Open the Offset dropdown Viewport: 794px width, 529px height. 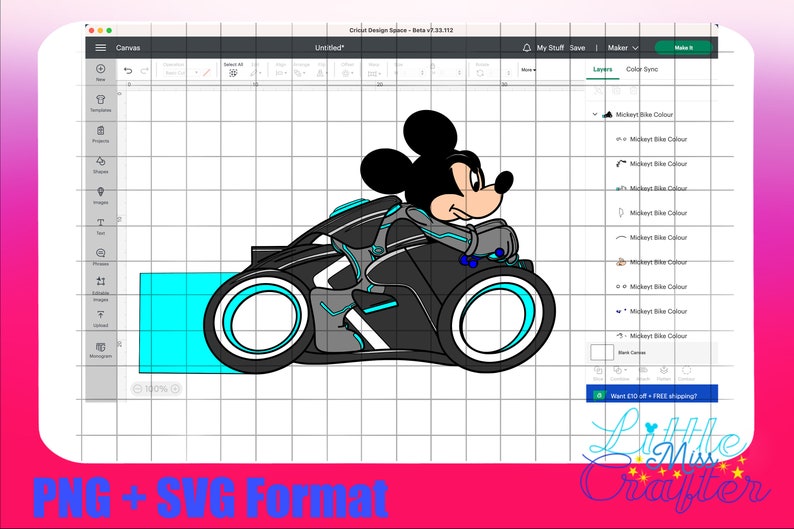click(347, 73)
